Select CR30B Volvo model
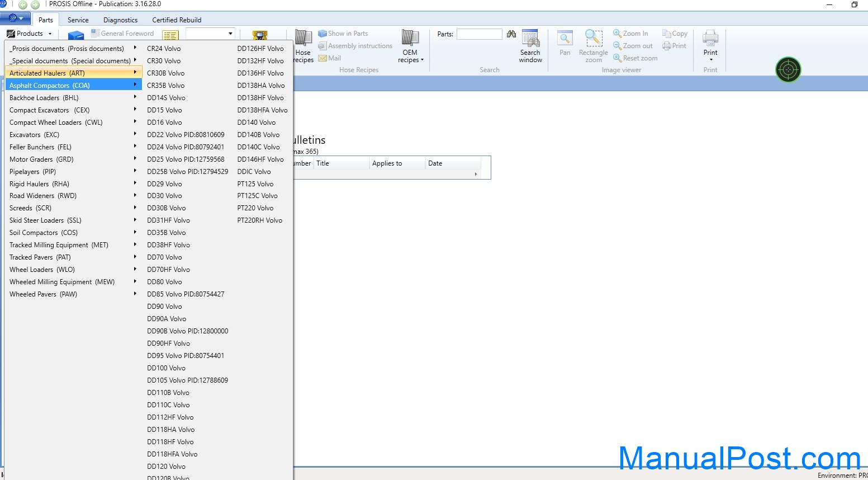This screenshot has height=480, width=868. [x=165, y=73]
